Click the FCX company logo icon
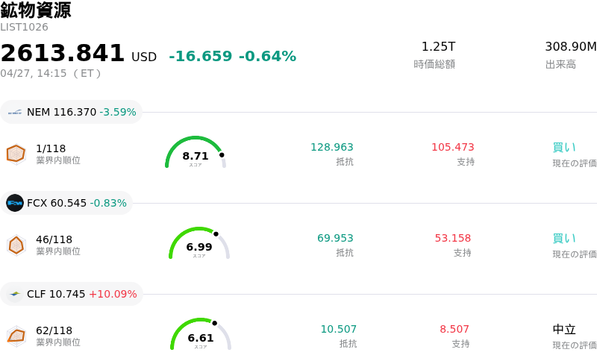Image resolution: width=597 pixels, height=364 pixels. click(15, 203)
